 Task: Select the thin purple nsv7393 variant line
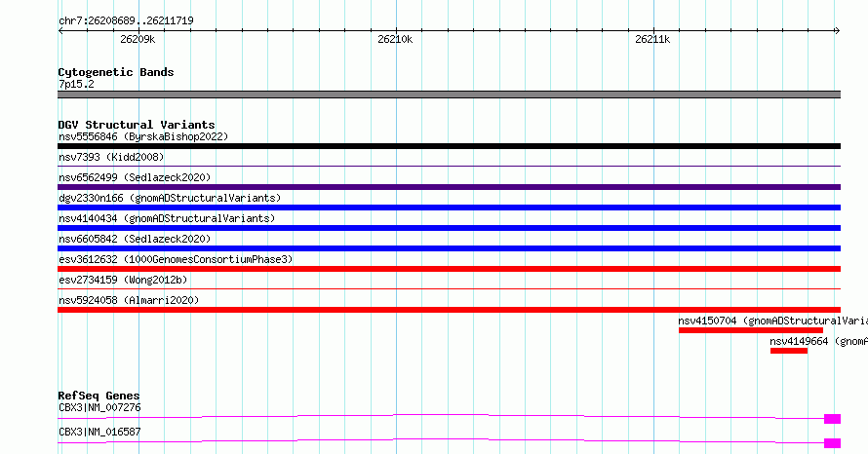[449, 166]
